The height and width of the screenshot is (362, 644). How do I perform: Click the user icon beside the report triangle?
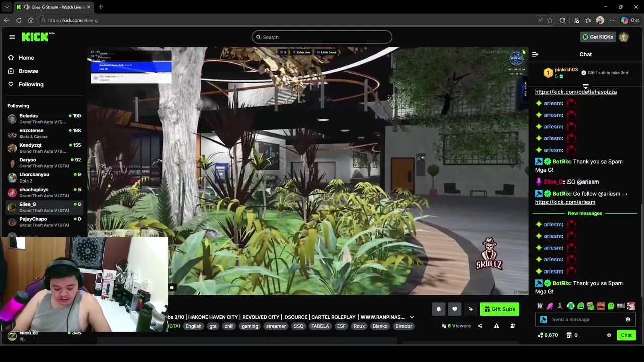point(512,326)
